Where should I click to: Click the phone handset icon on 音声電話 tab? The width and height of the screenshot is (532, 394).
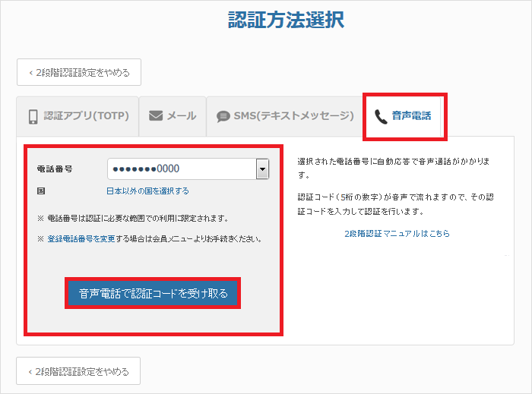click(x=382, y=116)
